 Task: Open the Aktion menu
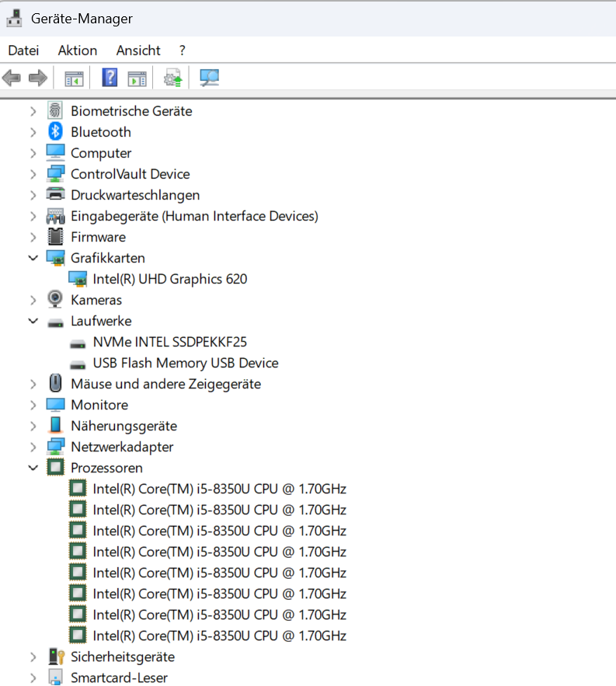78,50
